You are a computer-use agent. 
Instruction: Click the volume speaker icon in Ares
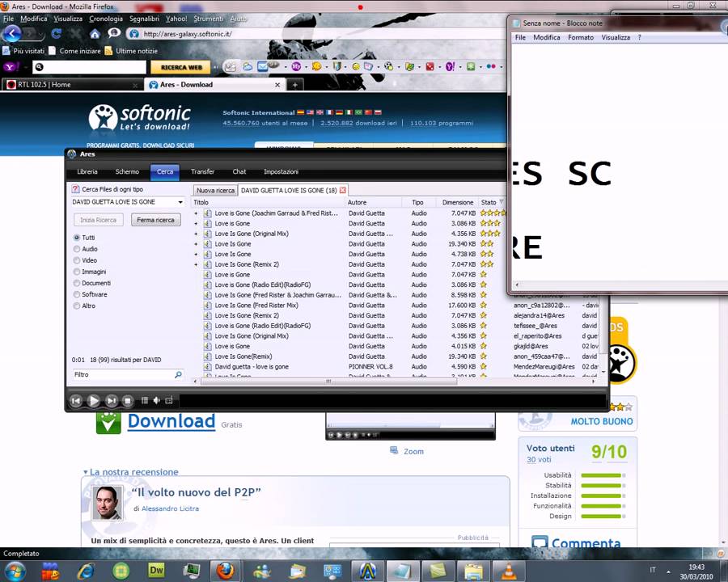(156, 401)
